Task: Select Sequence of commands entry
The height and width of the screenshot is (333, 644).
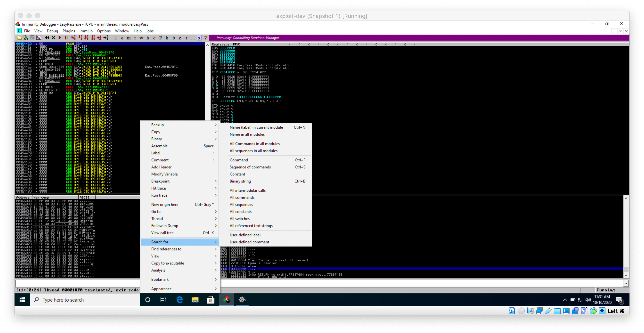Action: 265,167
